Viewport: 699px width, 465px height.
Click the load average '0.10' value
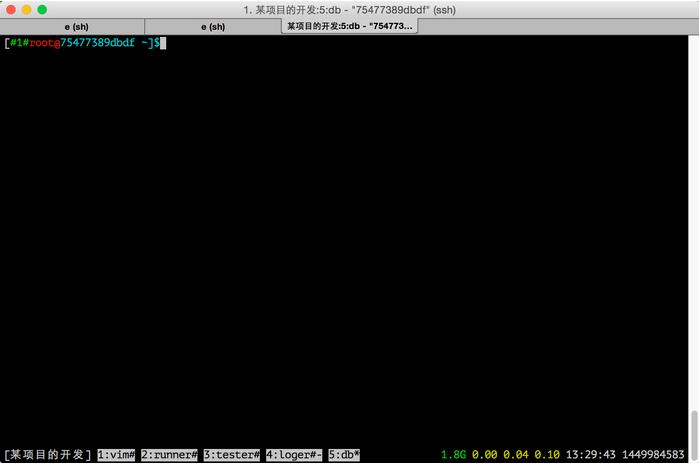547,455
